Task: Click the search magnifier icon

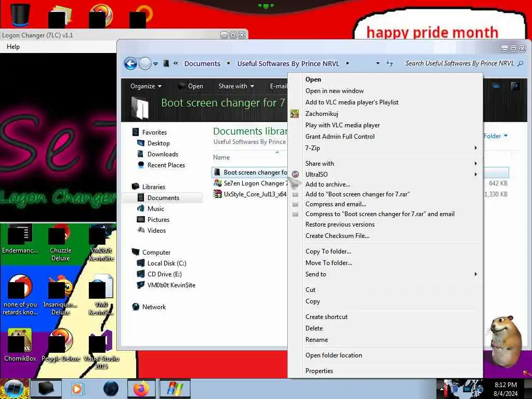Action: point(521,63)
